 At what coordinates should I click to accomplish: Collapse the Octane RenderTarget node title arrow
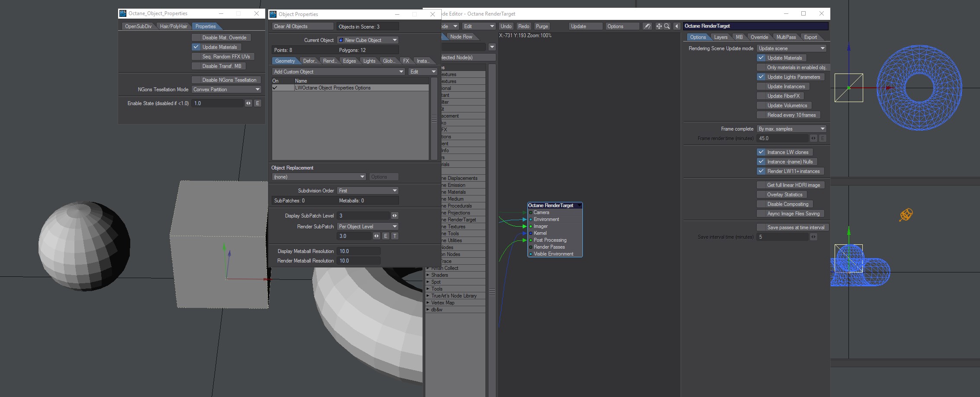(x=579, y=205)
